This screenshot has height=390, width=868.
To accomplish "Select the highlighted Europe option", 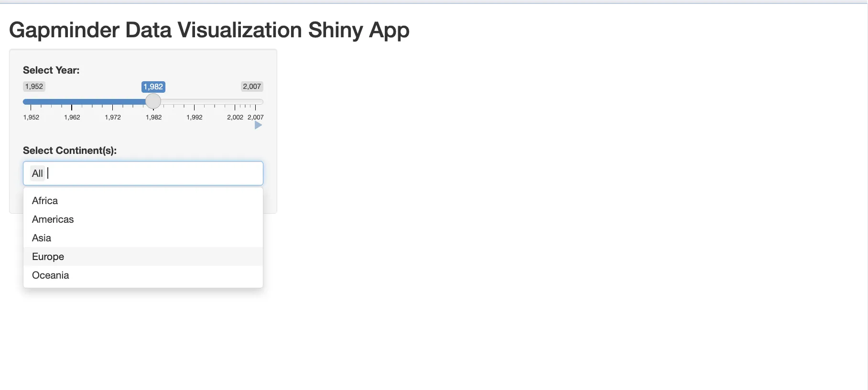I will [48, 257].
